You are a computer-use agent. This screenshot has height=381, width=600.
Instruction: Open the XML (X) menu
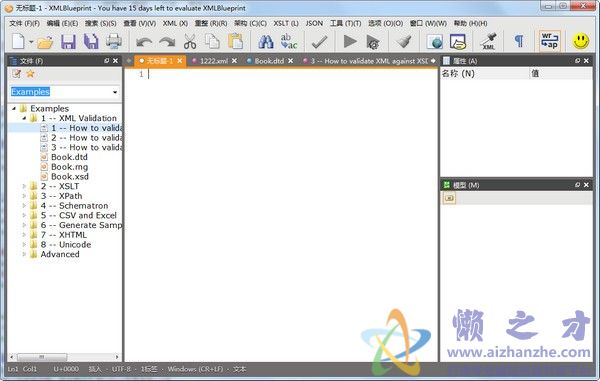coord(175,23)
